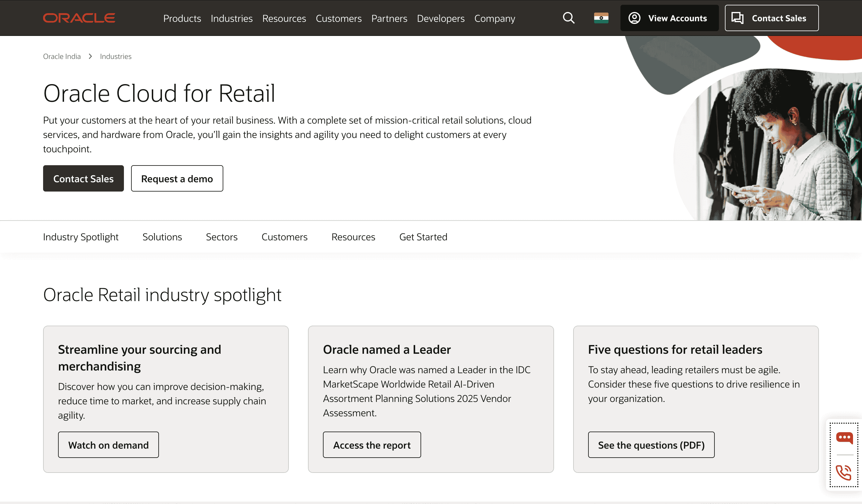862x504 pixels.
Task: Open the Products navigation menu
Action: (x=182, y=19)
